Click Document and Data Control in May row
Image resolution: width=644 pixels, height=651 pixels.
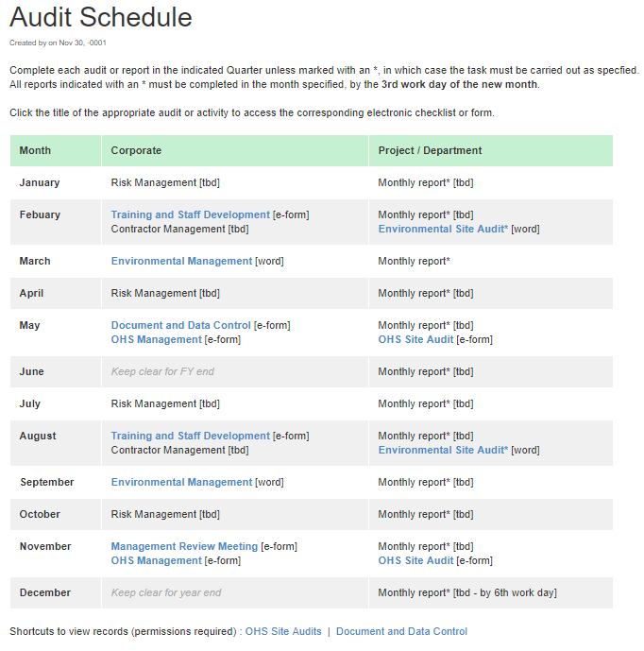pos(180,325)
